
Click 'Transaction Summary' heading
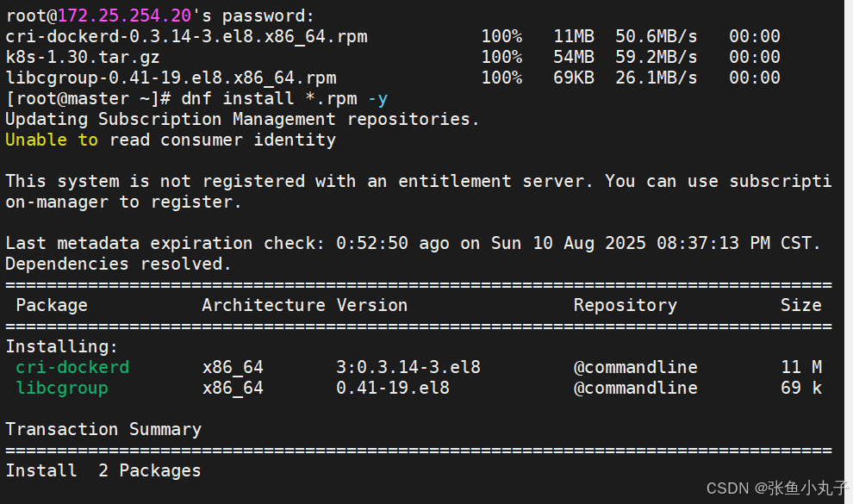tap(103, 429)
